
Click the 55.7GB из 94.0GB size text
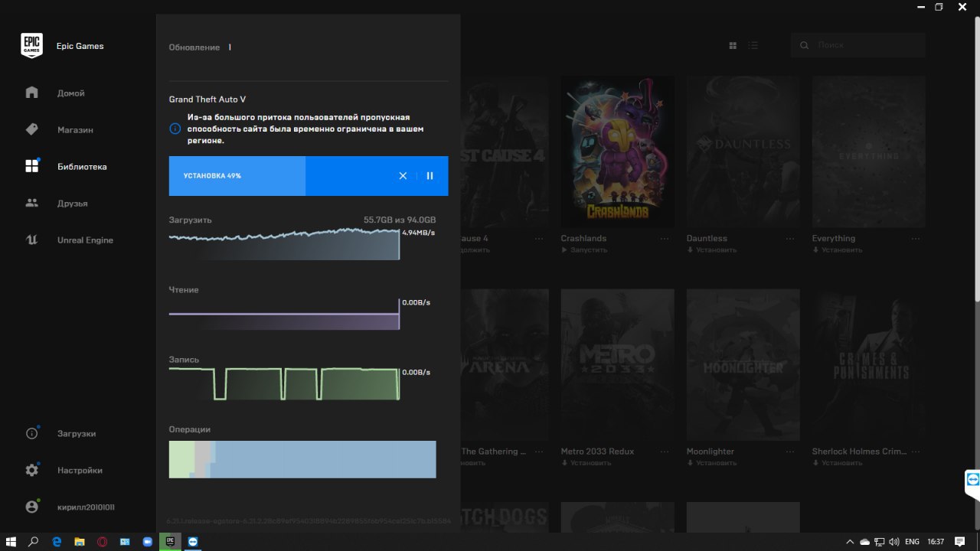click(400, 220)
